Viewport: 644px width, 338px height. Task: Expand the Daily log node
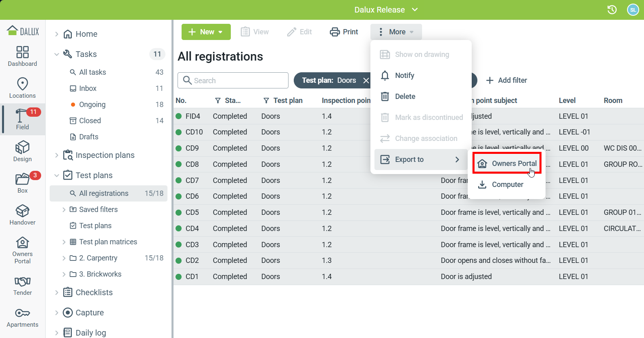coord(57,333)
